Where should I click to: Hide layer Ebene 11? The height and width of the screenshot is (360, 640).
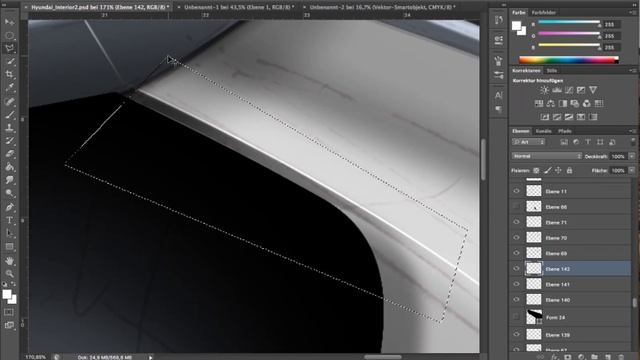click(516, 191)
